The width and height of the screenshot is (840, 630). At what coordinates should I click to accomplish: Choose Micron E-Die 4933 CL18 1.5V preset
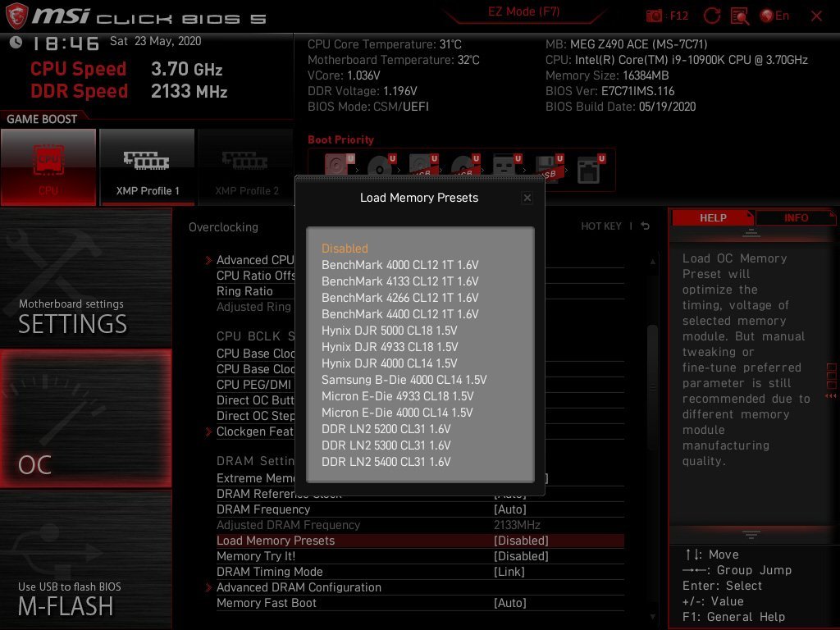(x=398, y=396)
